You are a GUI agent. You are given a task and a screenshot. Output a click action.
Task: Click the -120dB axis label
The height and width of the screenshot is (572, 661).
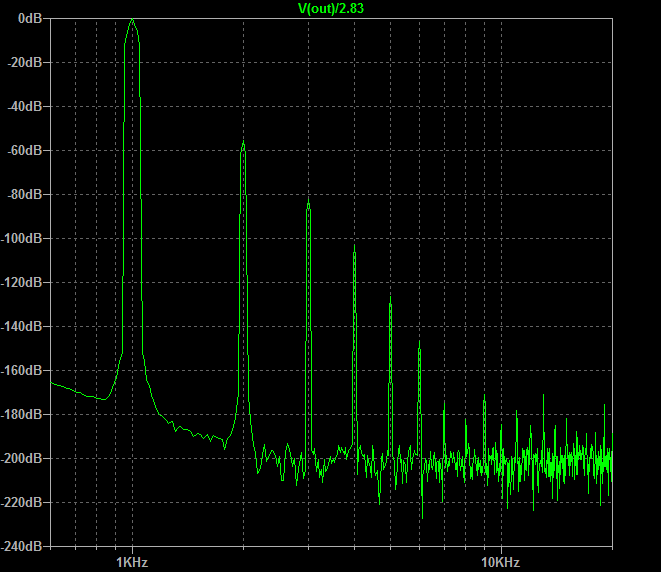pos(21,282)
